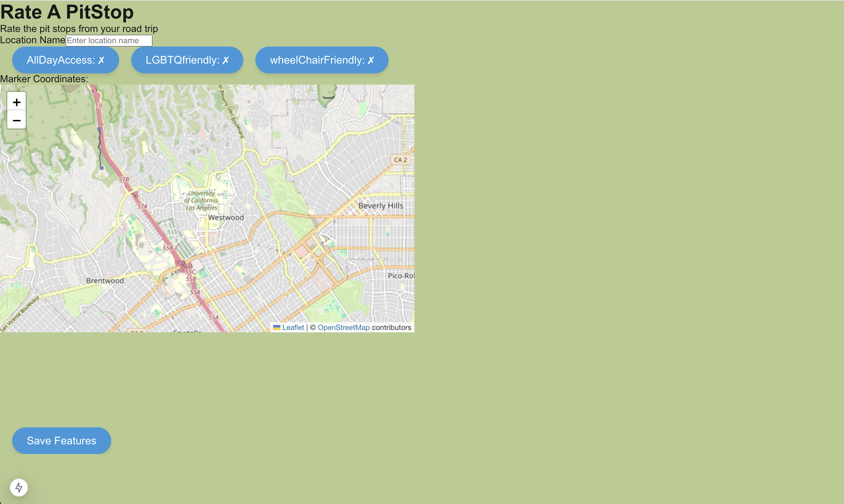Click the Pico-Robertson label on map

[401, 276]
